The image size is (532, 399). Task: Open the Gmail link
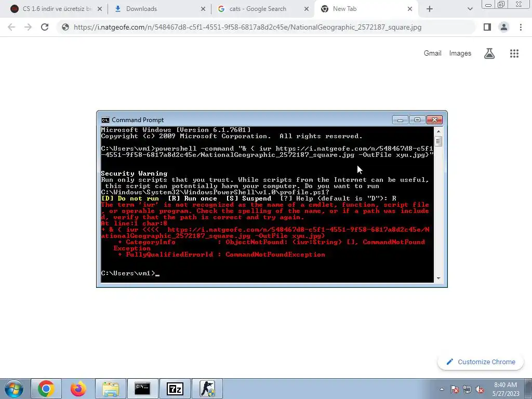coord(432,54)
